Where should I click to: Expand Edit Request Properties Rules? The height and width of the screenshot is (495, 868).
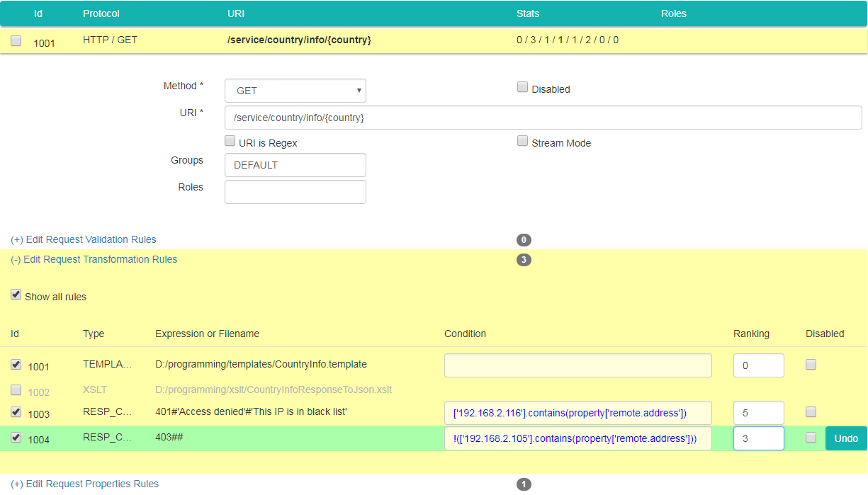pyautogui.click(x=85, y=484)
